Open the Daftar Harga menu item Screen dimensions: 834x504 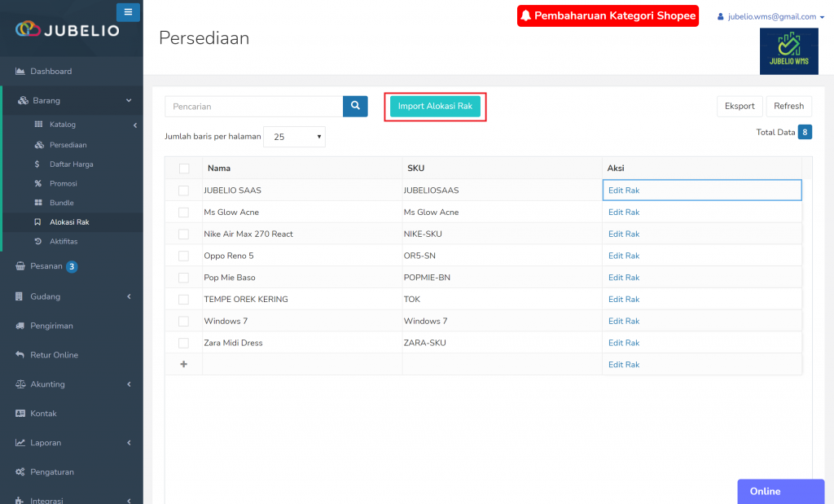click(72, 164)
